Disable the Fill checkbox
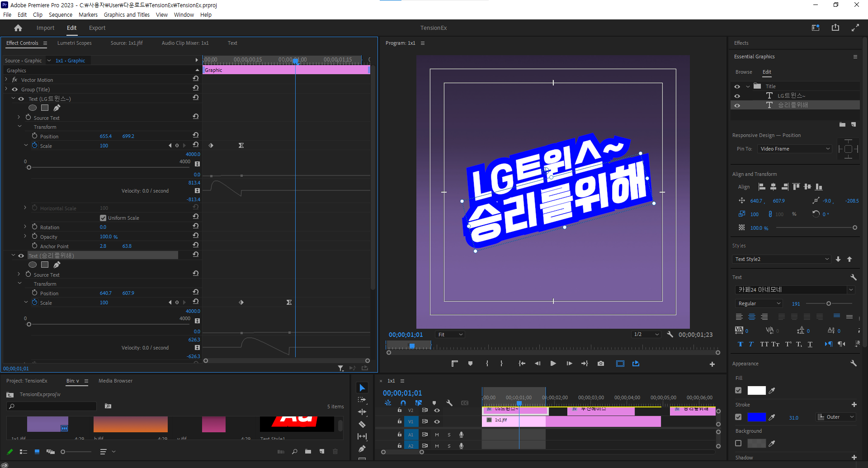868x468 pixels. coord(738,391)
